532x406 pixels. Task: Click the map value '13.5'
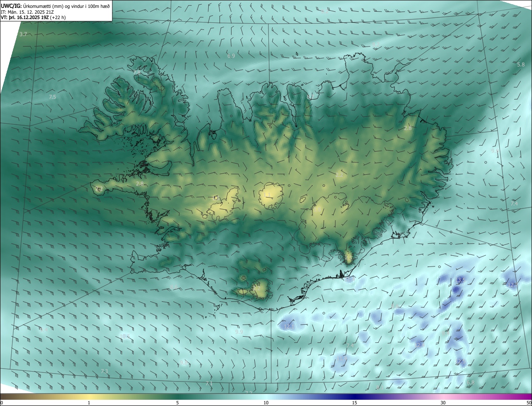[460, 281]
